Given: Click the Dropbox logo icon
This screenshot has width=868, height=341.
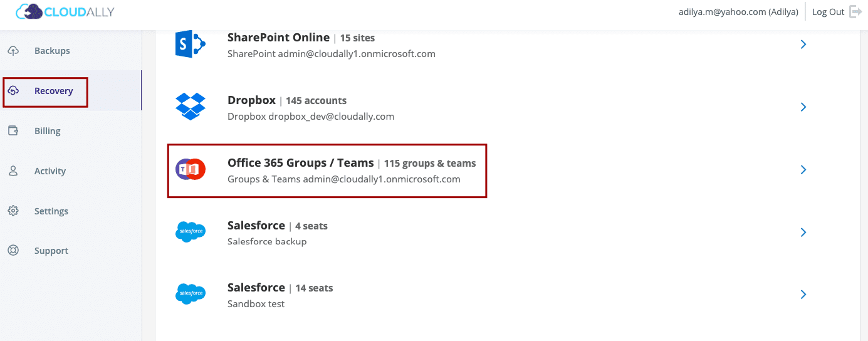Looking at the screenshot, I should (x=191, y=107).
